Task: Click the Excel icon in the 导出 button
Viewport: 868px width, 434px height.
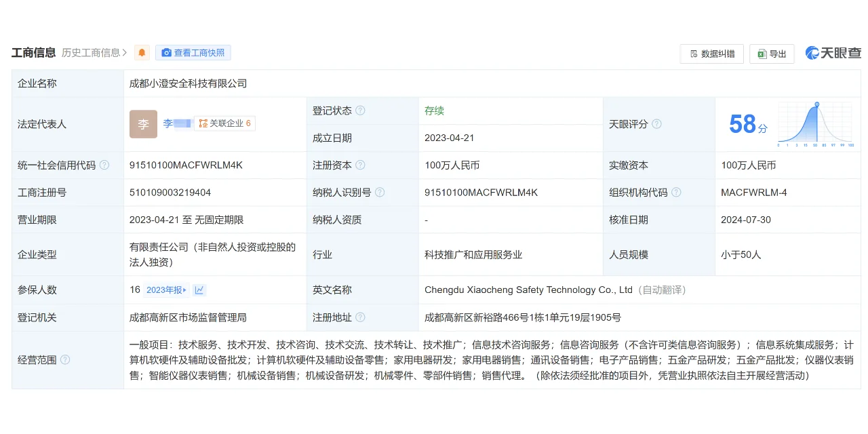Action: point(761,53)
